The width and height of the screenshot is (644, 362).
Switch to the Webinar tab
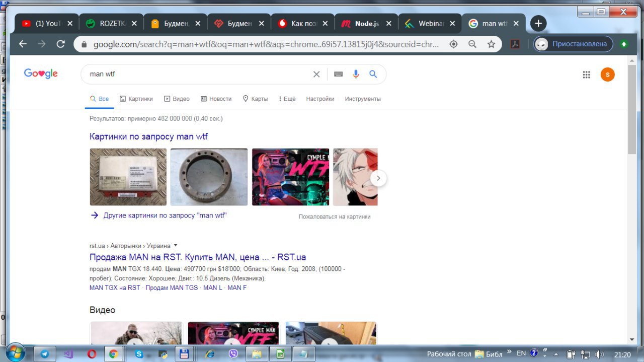[x=430, y=24]
